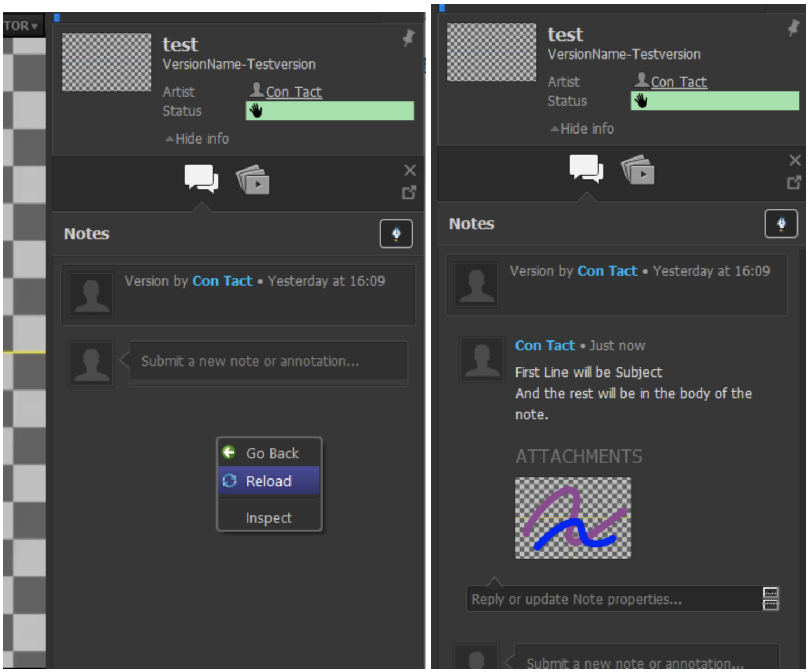Choose Reload from the context menu
The height and width of the screenshot is (672, 808).
pos(269,481)
